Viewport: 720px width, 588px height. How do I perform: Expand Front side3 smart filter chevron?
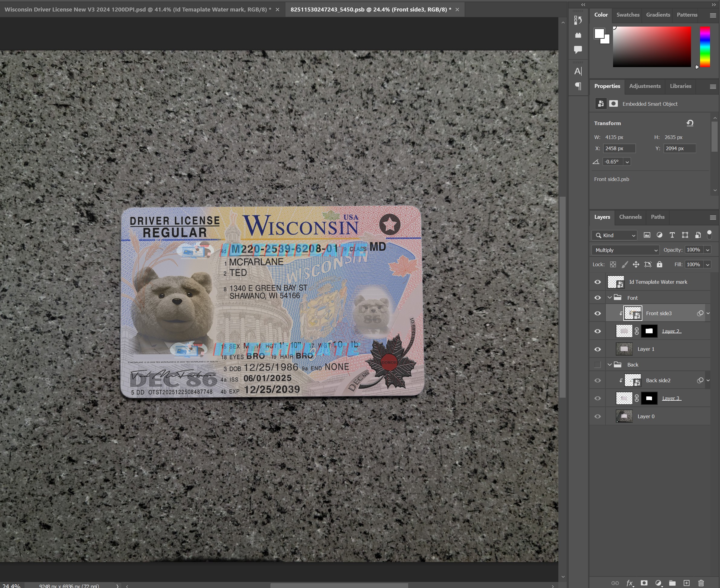coord(708,313)
